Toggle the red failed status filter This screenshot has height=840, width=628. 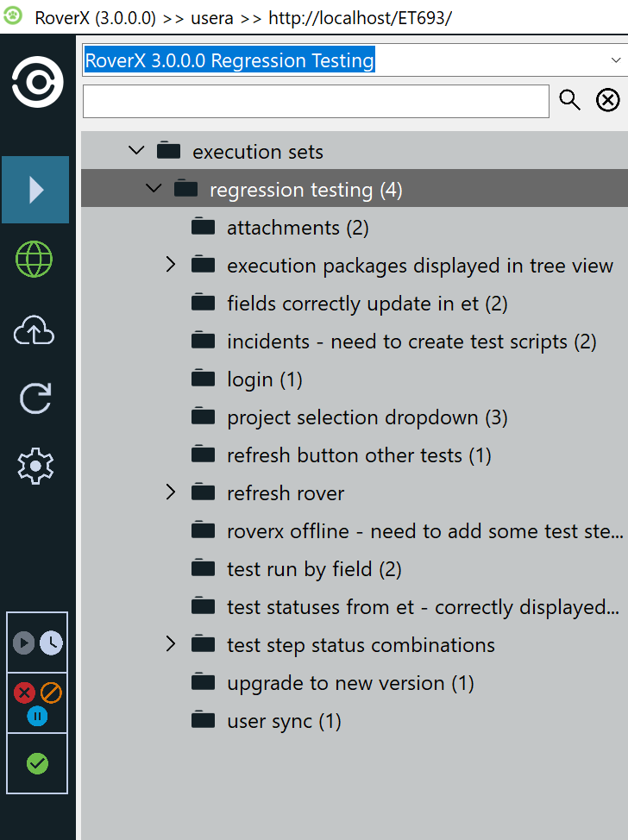(25, 693)
